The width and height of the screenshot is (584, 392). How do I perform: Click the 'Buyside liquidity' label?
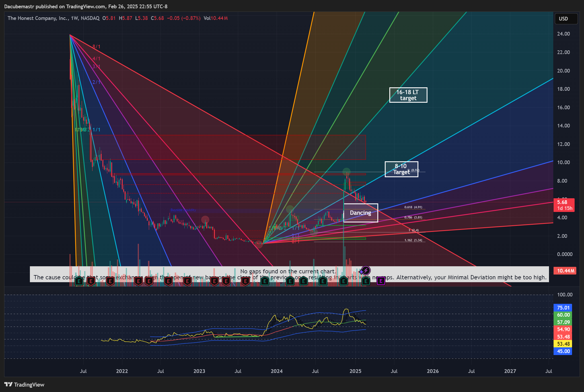183,210
